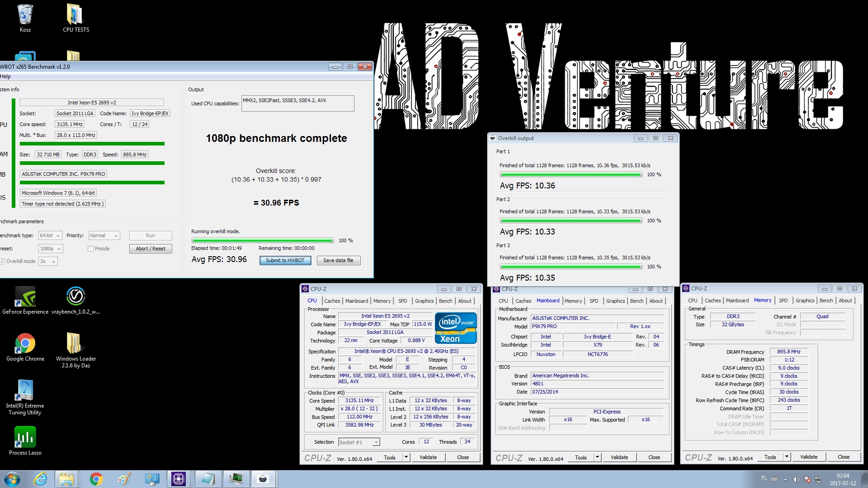The image size is (868, 488).
Task: Click Part 2 'Avg FPS: 10.33' text
Action: tap(527, 232)
